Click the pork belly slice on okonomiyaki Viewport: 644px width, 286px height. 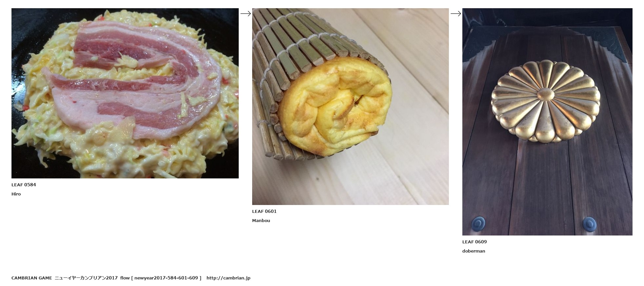138,82
